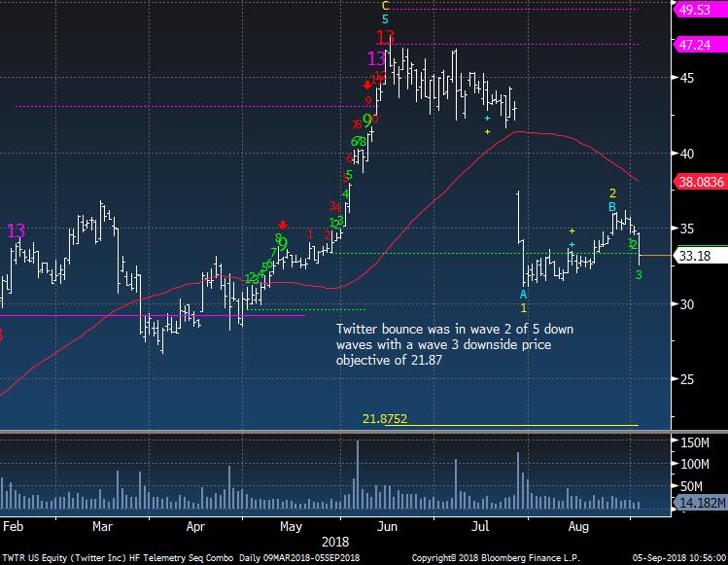
Task: Click the cyan B wave label in August
Action: click(612, 206)
